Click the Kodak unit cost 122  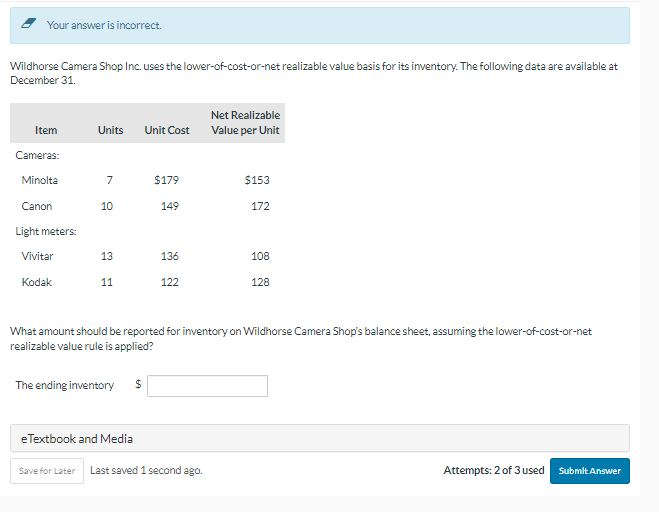coord(170,282)
